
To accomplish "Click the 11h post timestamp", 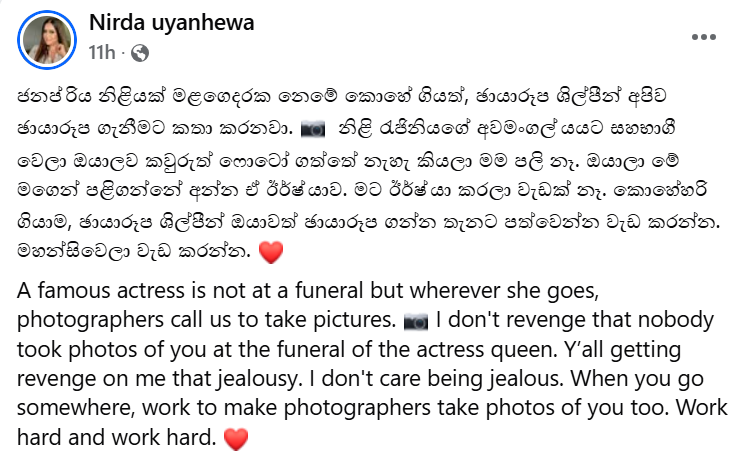I will pyautogui.click(x=102, y=52).
